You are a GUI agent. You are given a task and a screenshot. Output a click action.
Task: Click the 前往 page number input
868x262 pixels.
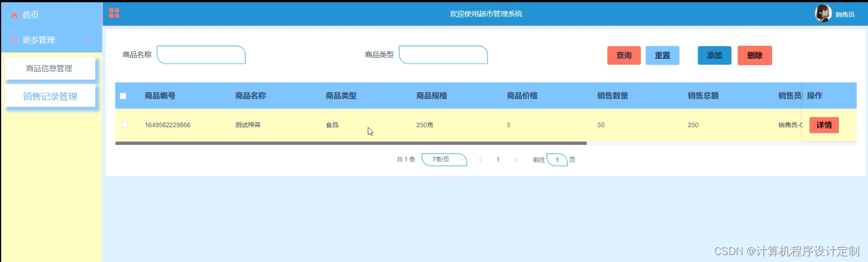557,160
